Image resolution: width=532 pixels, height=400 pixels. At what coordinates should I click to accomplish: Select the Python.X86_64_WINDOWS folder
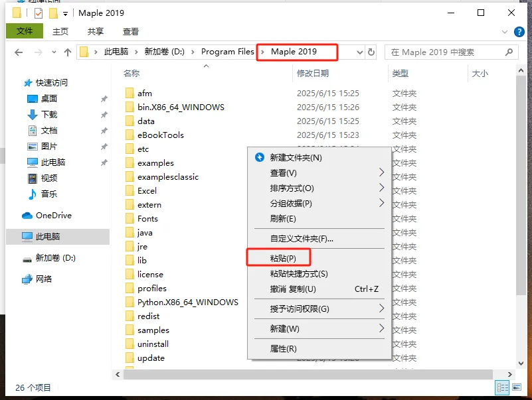(x=187, y=302)
